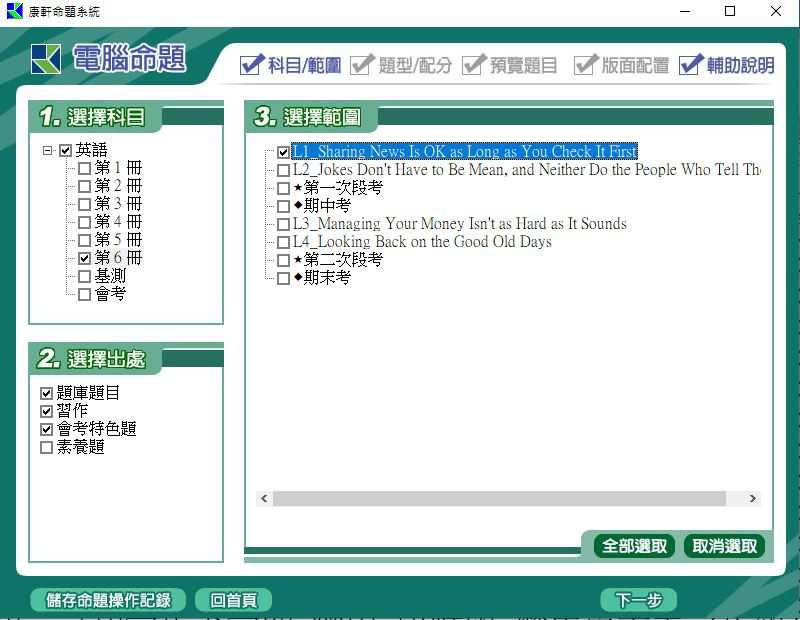
Task: Click 下一步 to go to next step
Action: pyautogui.click(x=638, y=600)
